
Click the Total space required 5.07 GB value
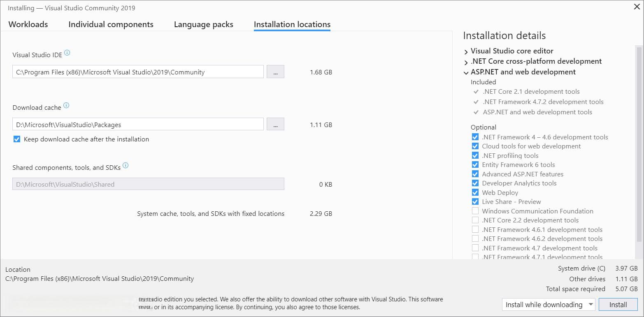627,289
